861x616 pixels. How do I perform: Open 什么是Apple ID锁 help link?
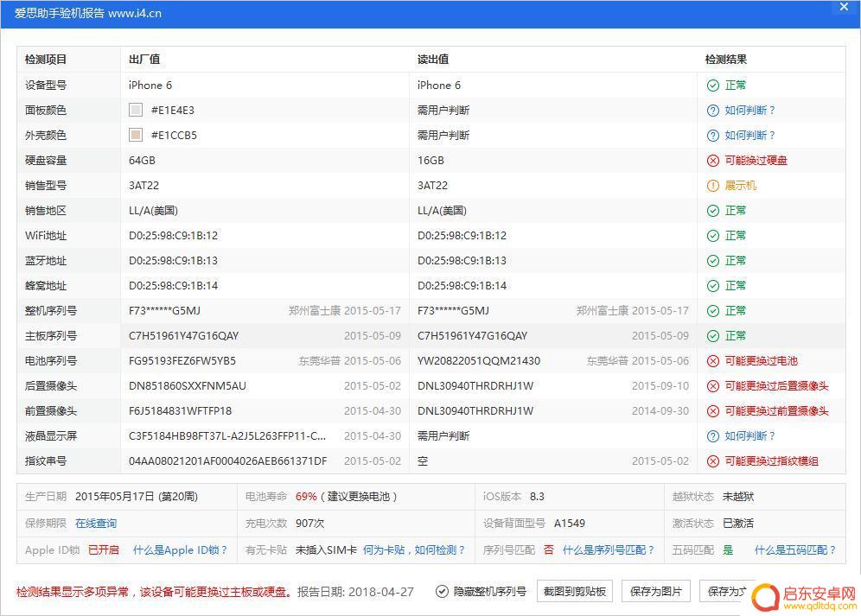[x=180, y=550]
